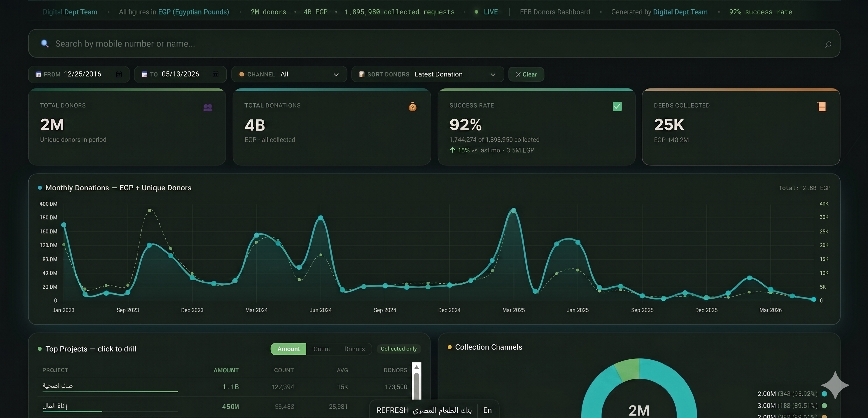This screenshot has width=868, height=418.
Task: Click the sparkle star icon near the donut chart
Action: click(x=835, y=385)
